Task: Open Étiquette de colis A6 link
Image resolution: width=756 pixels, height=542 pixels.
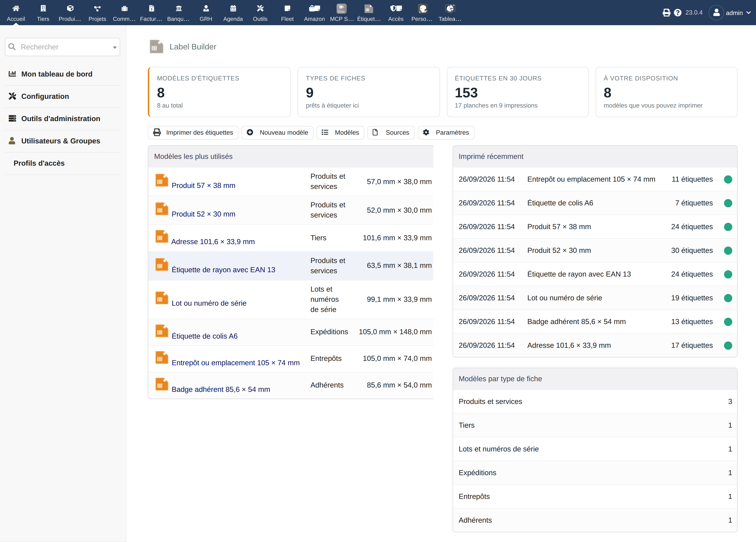Action: 204,336
